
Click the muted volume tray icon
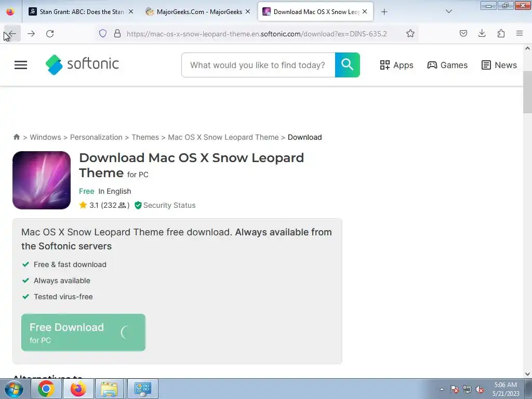tap(480, 389)
